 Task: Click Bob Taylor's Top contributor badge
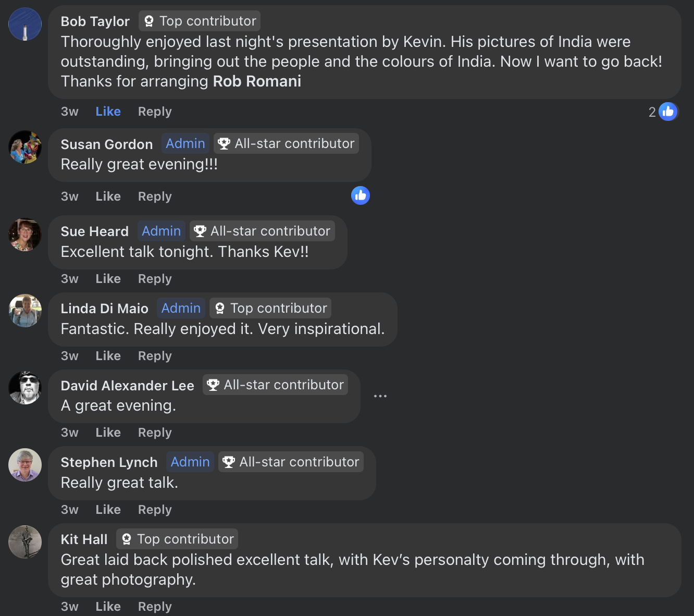coord(200,21)
